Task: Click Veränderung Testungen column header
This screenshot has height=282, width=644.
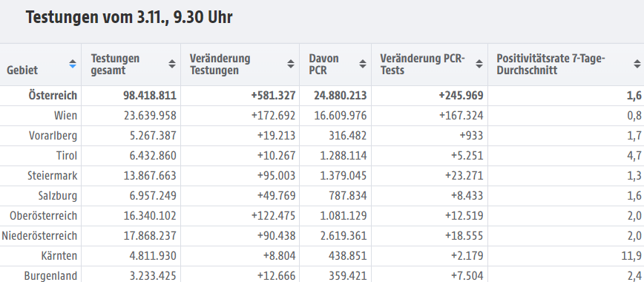Action: click(x=220, y=64)
